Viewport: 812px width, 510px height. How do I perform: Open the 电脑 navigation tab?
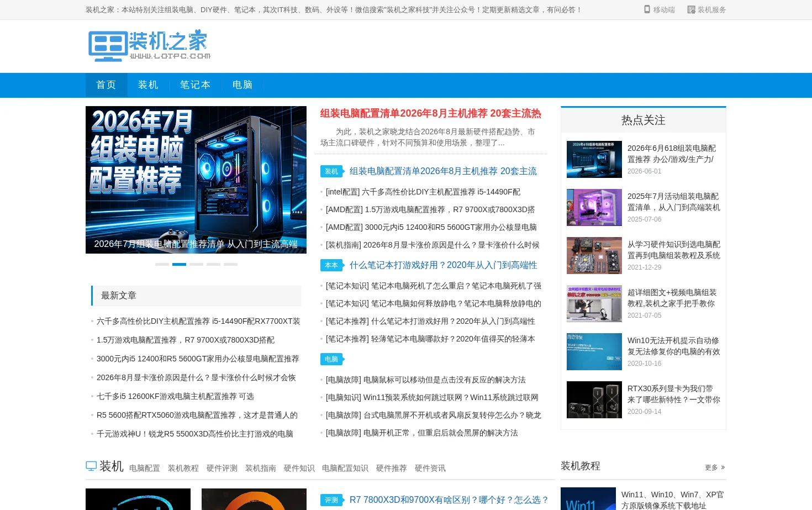coord(242,85)
